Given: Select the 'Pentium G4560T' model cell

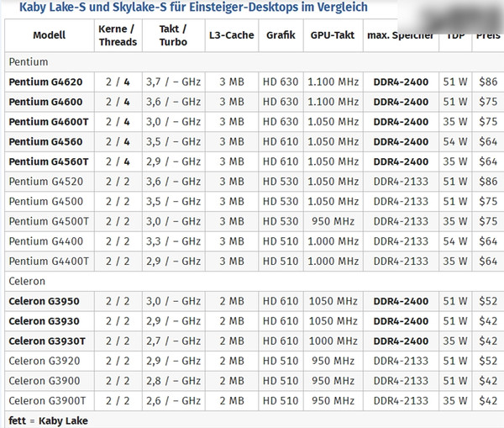Looking at the screenshot, I should (x=49, y=161).
